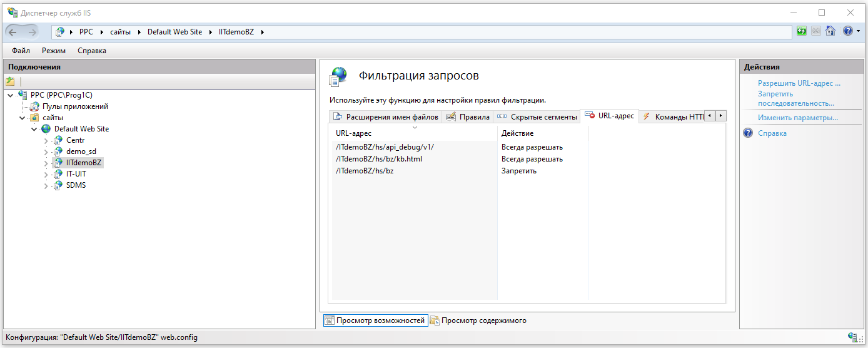The image size is (868, 348).
Task: Click the home icon in toolbar
Action: tap(830, 31)
